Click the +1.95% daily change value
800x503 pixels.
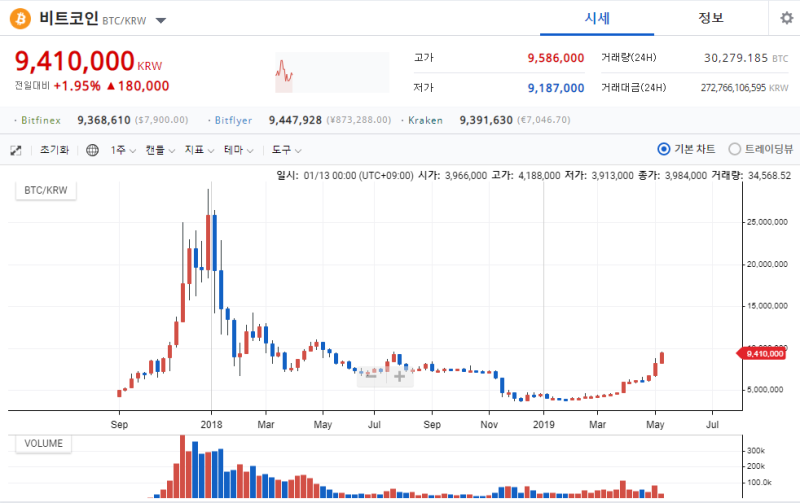pyautogui.click(x=77, y=86)
